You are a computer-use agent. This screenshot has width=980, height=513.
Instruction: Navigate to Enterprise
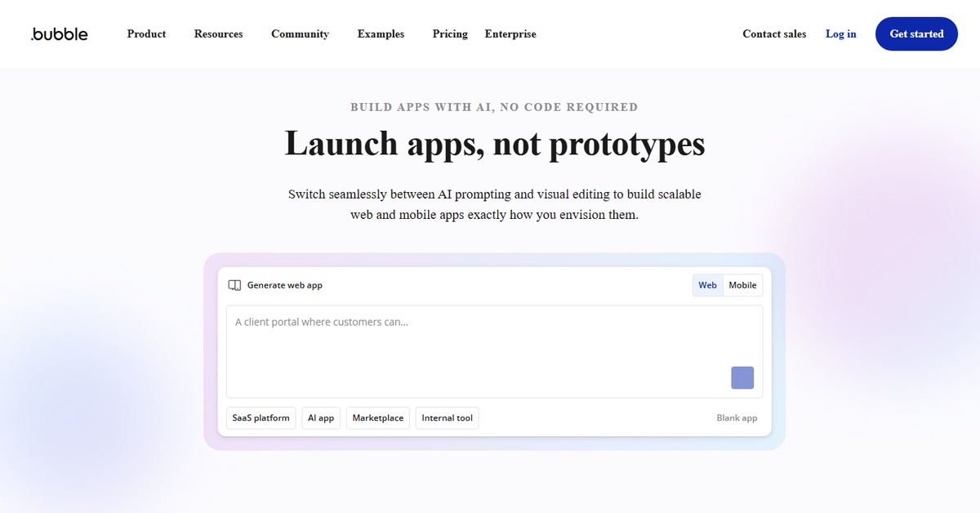[x=510, y=34]
